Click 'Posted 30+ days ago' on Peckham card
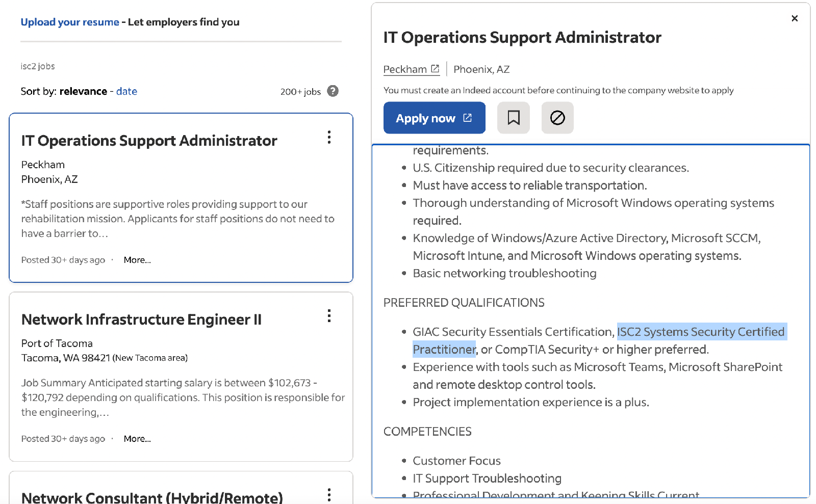Screen dimensions: 816x504 (x=63, y=260)
